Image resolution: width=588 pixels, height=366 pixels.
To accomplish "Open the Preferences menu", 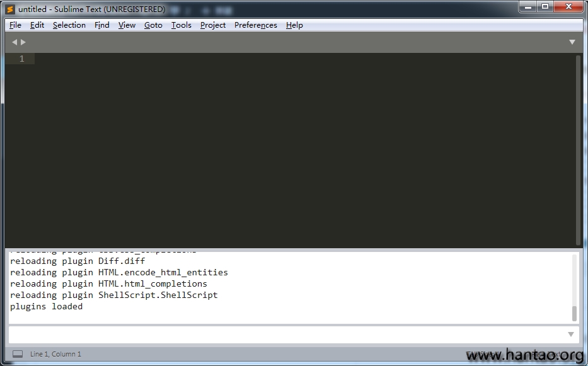I will (255, 25).
